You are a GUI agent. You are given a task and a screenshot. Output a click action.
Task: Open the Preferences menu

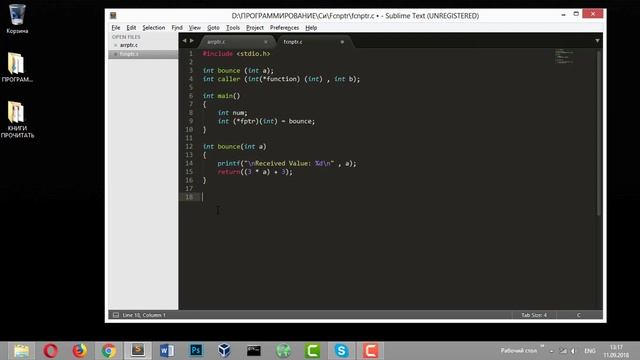[284, 28]
